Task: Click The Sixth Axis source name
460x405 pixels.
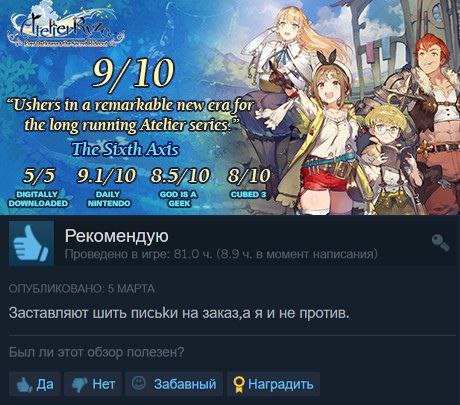Action: tap(125, 149)
